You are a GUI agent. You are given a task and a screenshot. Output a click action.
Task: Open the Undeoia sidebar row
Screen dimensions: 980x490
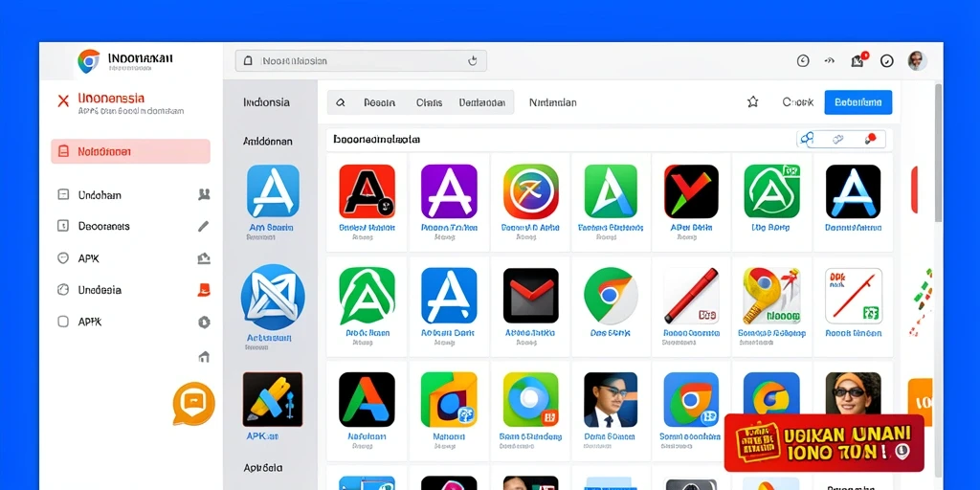coord(133,290)
